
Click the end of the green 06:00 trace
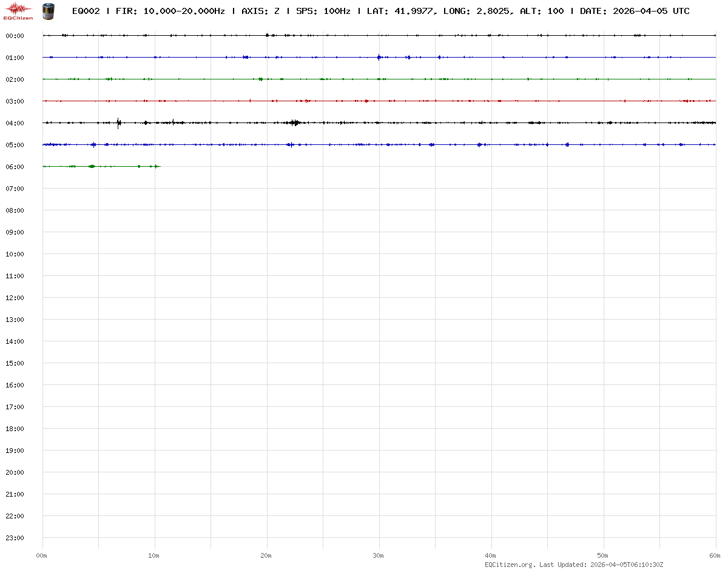(159, 166)
